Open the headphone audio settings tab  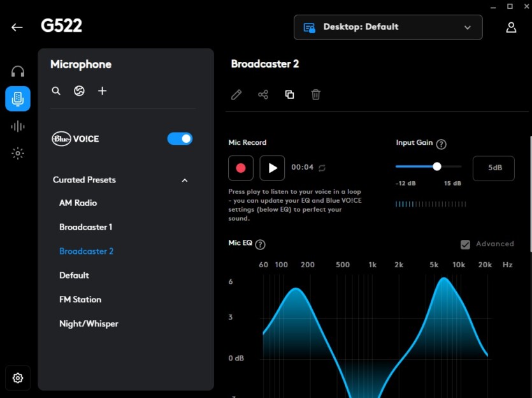(18, 71)
